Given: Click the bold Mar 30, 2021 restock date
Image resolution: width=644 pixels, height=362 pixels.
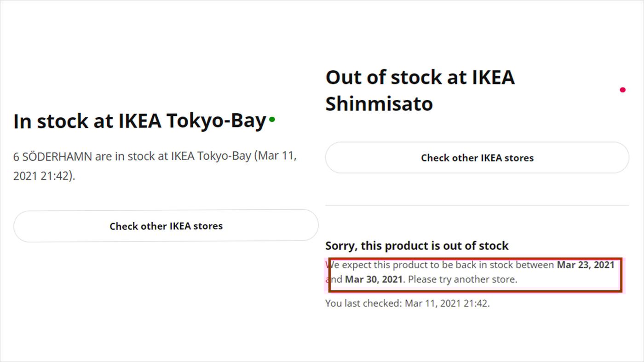Looking at the screenshot, I should pyautogui.click(x=373, y=279).
